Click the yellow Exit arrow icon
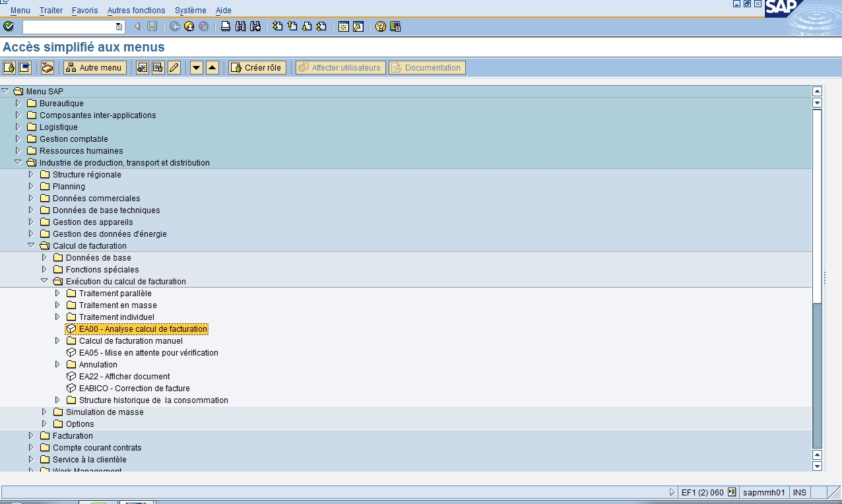Image resolution: width=842 pixels, height=504 pixels. tap(189, 26)
